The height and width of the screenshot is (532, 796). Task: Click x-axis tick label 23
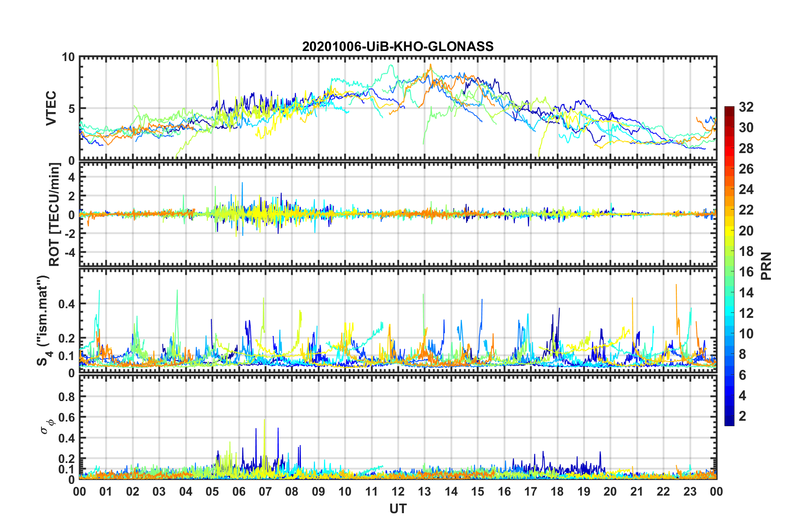[x=690, y=491]
